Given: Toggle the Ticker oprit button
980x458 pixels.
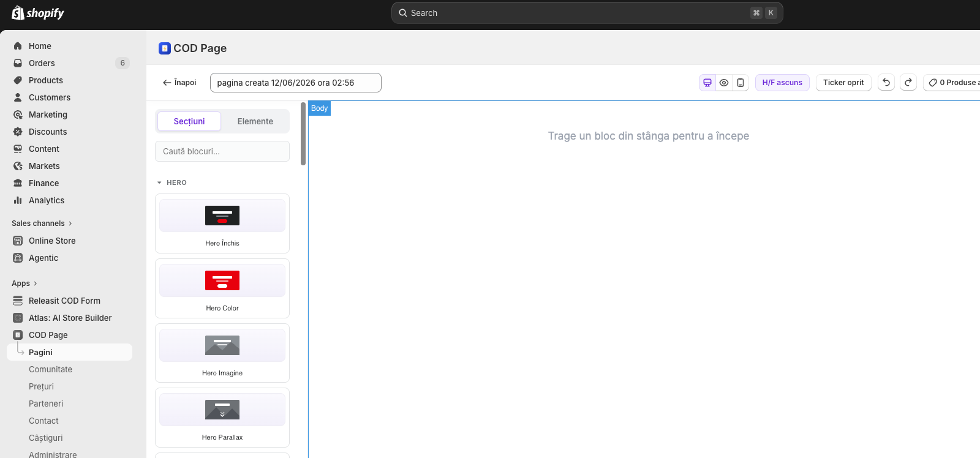Looking at the screenshot, I should pyautogui.click(x=843, y=83).
